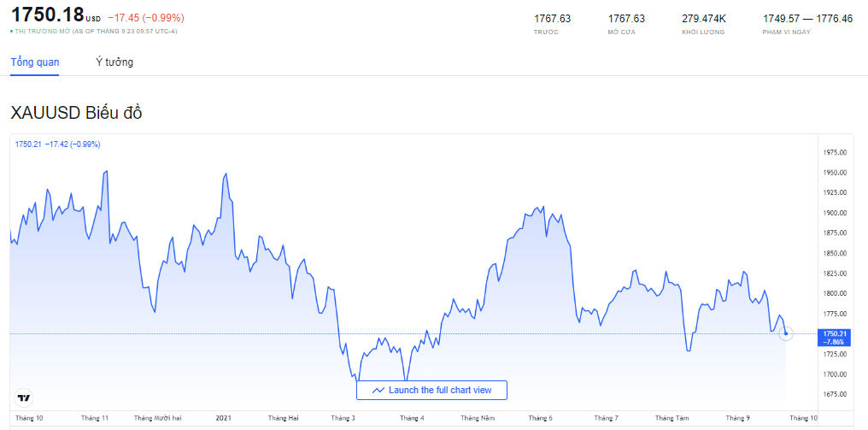Click the chart legend showing 1750.21 −17.42
Screen dimensions: 868x430
pyautogui.click(x=58, y=144)
